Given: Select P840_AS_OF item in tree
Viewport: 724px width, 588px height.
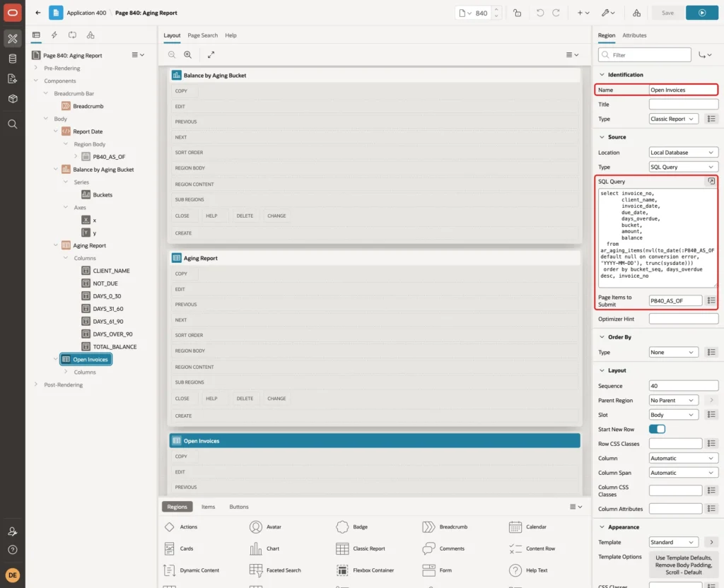Looking at the screenshot, I should 108,157.
